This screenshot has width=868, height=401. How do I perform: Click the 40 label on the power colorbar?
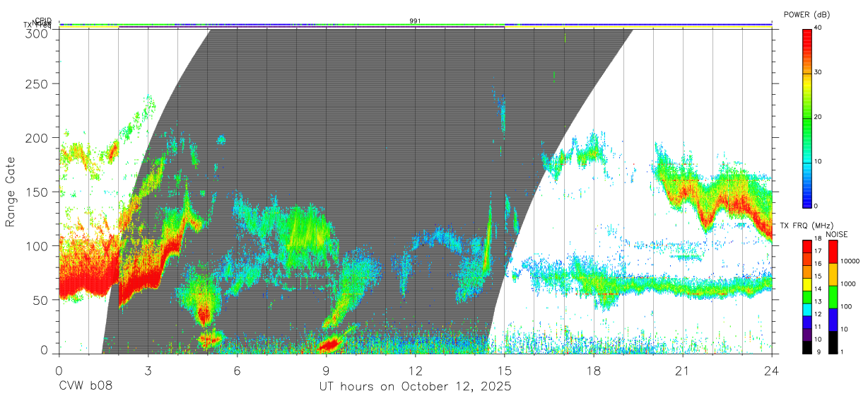818,28
